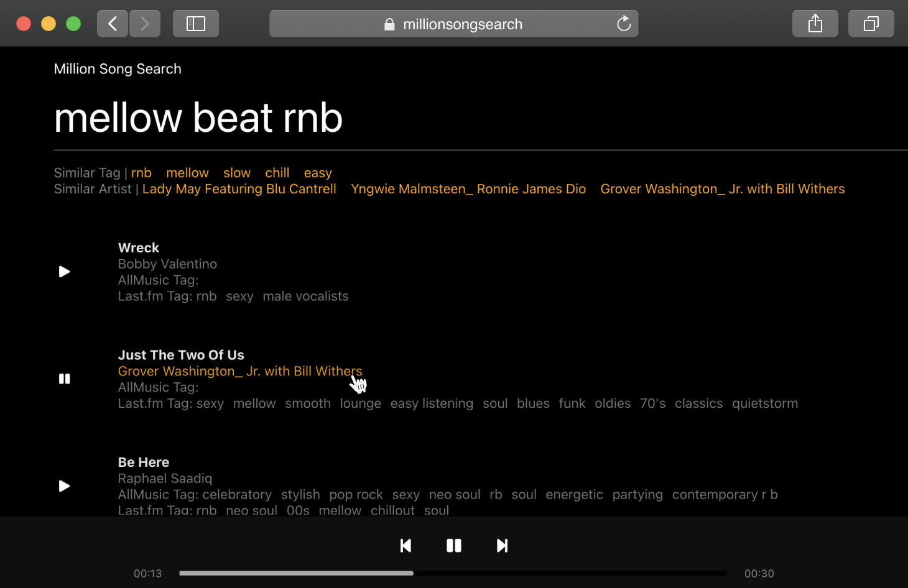Open similar artist Yngwie Malmsteen_ Ronnie James Dio

click(468, 189)
